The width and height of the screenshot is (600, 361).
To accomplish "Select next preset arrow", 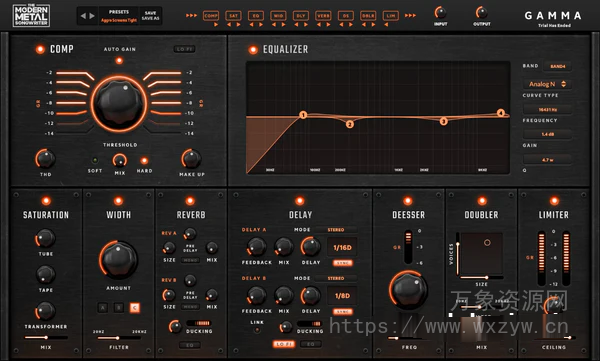I will 92,16.
